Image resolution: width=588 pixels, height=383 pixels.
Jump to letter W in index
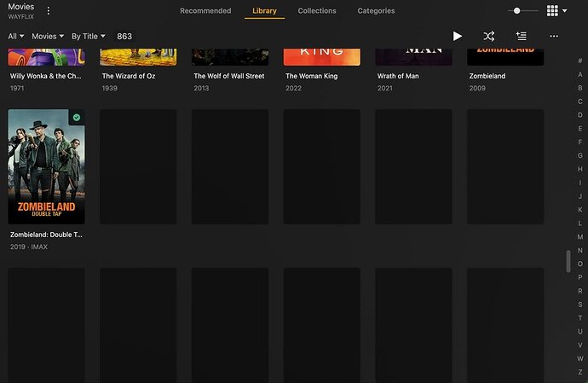click(x=580, y=358)
